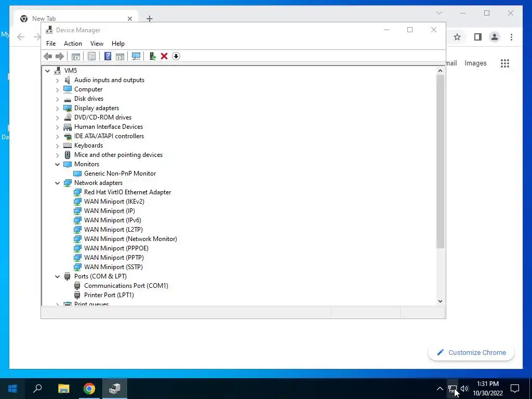Click the taskbar clock showing 1:31 PM
The width and height of the screenshot is (532, 399).
[x=488, y=389]
